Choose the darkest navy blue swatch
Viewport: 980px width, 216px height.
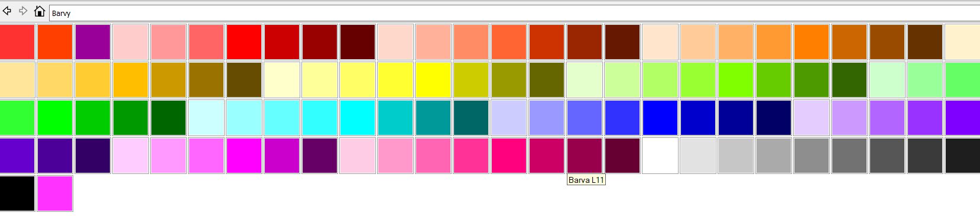click(774, 118)
